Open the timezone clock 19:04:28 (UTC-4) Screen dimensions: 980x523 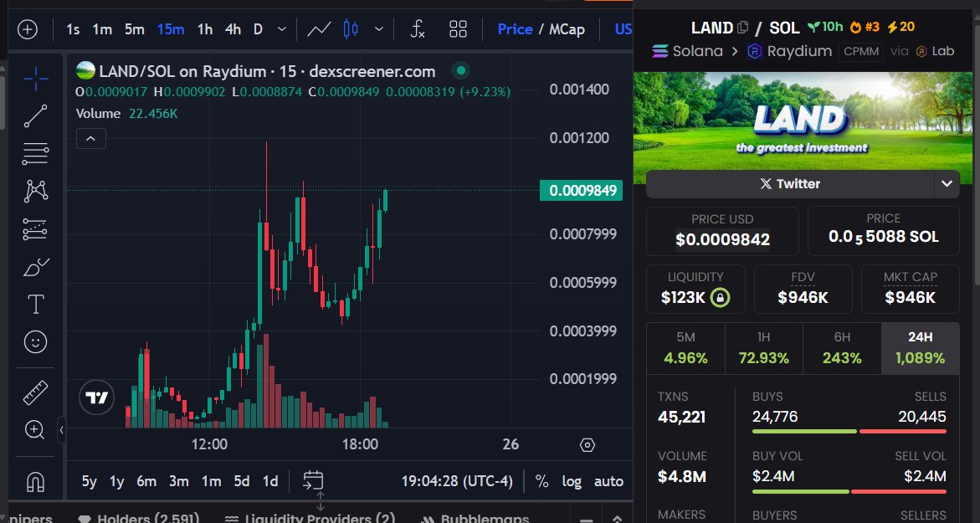pyautogui.click(x=457, y=481)
